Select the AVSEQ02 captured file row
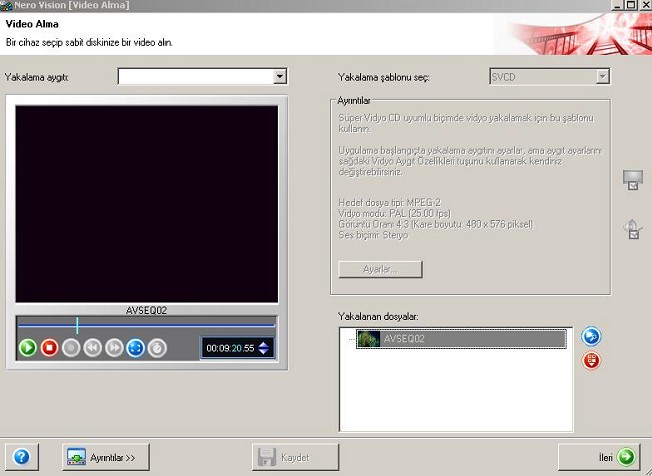Viewport: 652px width, 476px height. coord(462,339)
